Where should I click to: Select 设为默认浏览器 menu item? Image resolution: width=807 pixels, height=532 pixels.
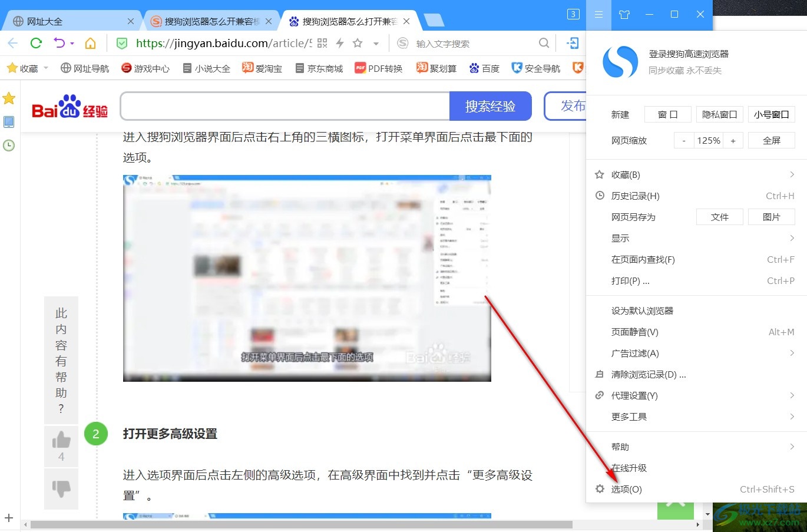click(696, 310)
